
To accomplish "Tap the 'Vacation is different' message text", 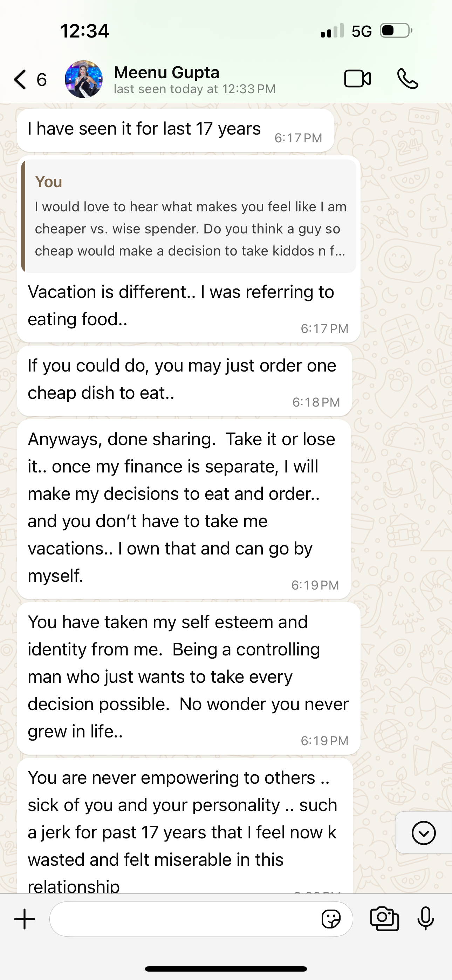I will pos(181,306).
